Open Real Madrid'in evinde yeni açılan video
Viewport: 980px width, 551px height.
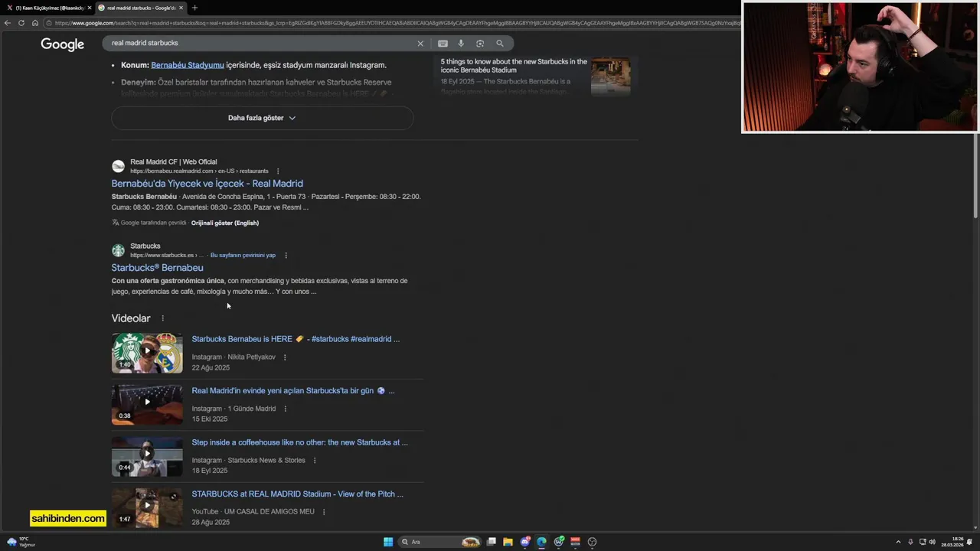pos(293,391)
